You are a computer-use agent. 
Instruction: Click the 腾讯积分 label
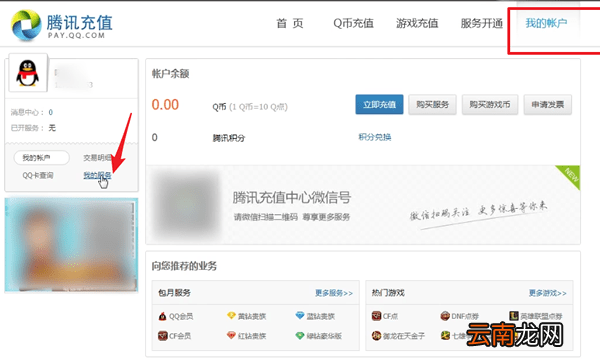(228, 138)
